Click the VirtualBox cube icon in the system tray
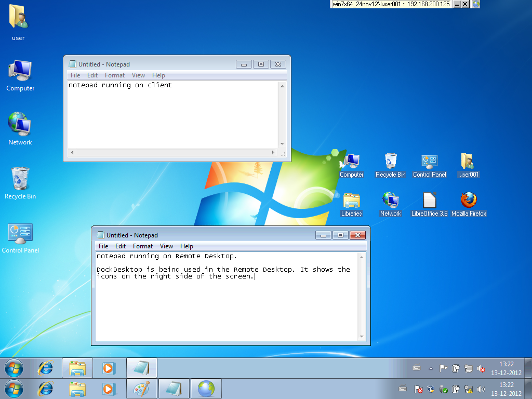The height and width of the screenshot is (399, 532). pos(431,389)
